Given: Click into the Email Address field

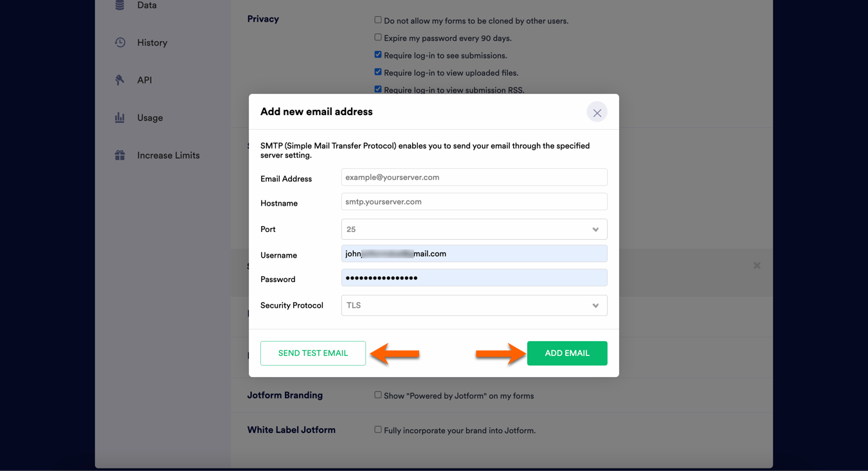Looking at the screenshot, I should coord(474,177).
